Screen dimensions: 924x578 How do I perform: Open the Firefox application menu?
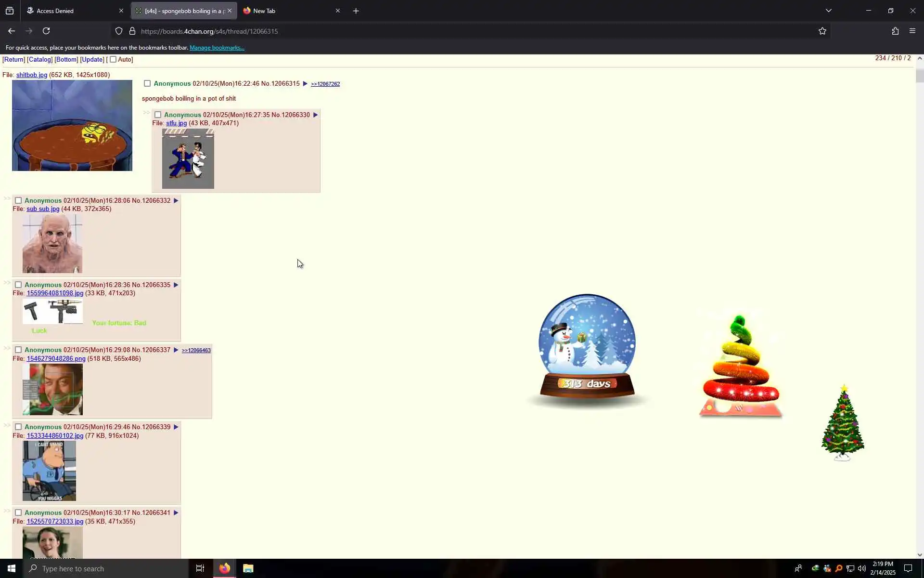[x=912, y=31]
